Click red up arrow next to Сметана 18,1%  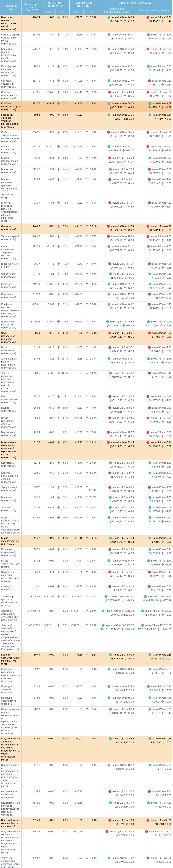(87, 226)
